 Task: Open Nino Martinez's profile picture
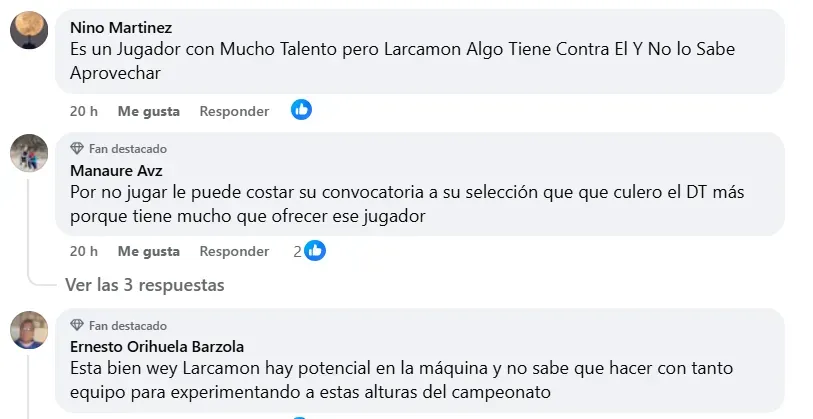click(29, 31)
